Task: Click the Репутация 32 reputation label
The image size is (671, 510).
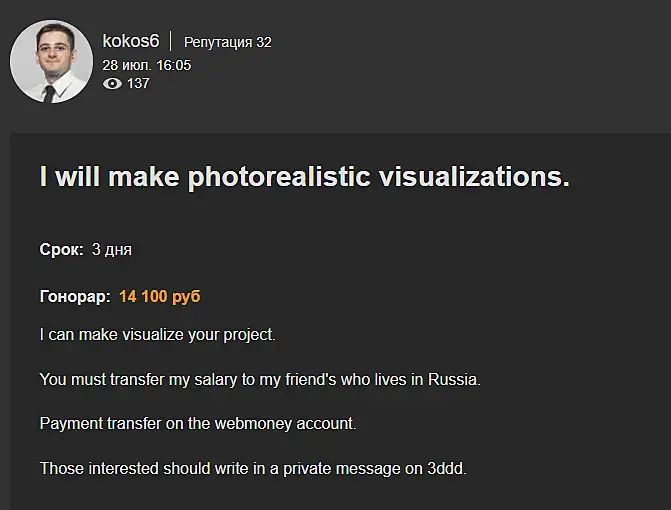Action: tap(228, 42)
